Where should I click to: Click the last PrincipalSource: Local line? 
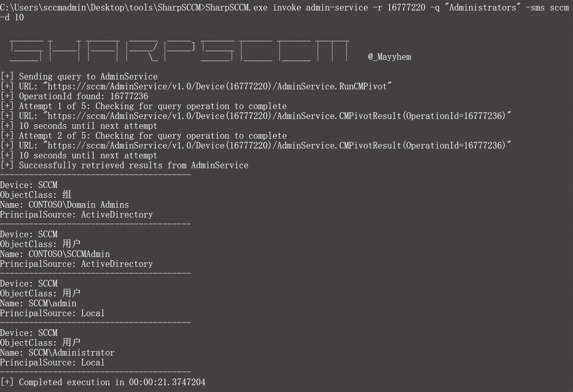tap(52, 362)
